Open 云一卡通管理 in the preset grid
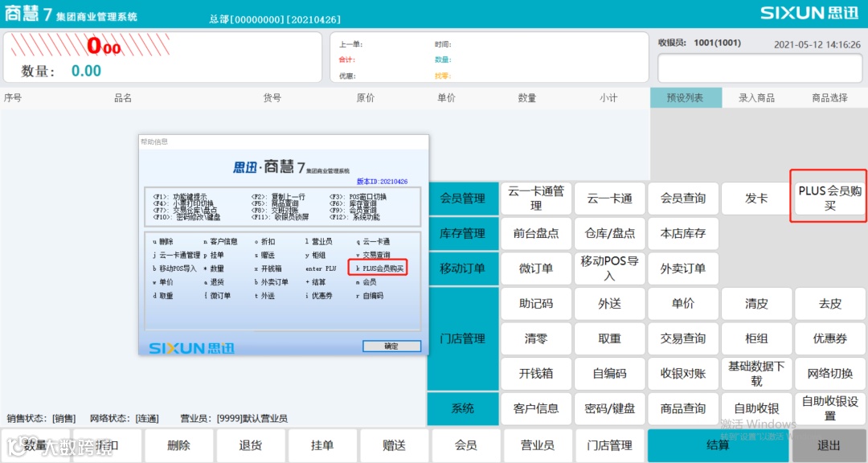This screenshot has width=868, height=463. [x=536, y=199]
